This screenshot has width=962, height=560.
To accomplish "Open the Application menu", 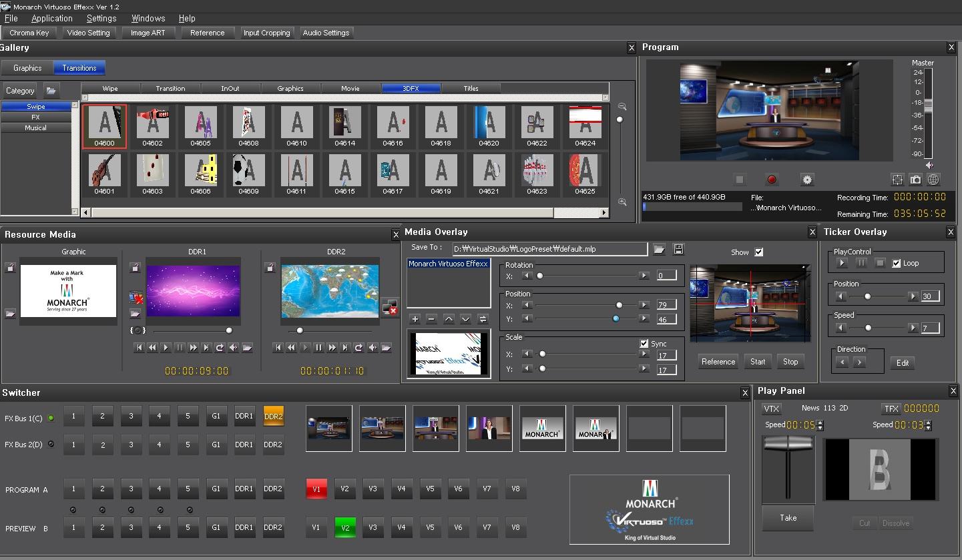I will (x=52, y=18).
